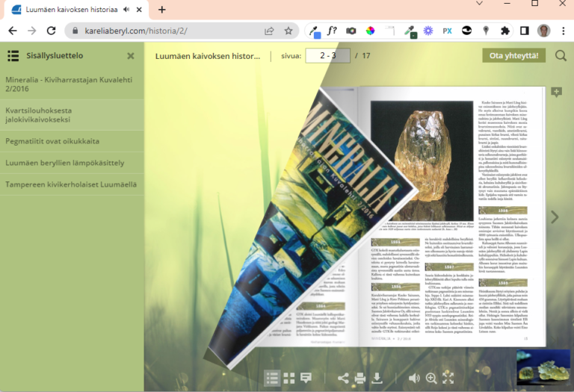Open the color picker eyedropper extension
Screen dimensions: 574x392
point(315,31)
